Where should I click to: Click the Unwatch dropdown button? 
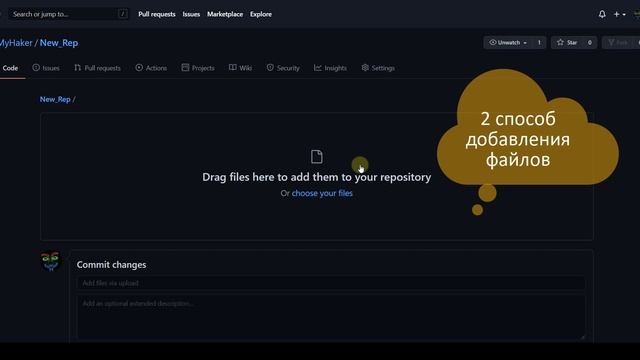(x=509, y=42)
